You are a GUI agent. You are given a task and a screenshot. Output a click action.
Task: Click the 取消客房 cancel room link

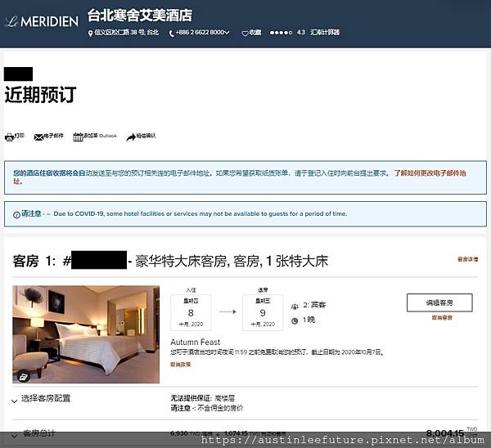coord(442,317)
